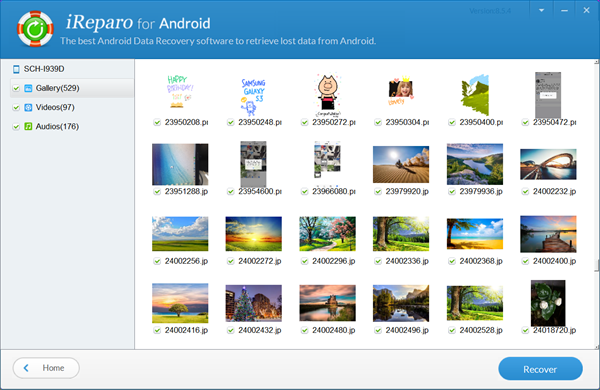Select the blossoming garden path thumbnail 24002296
This screenshot has height=390, width=600.
coord(328,234)
